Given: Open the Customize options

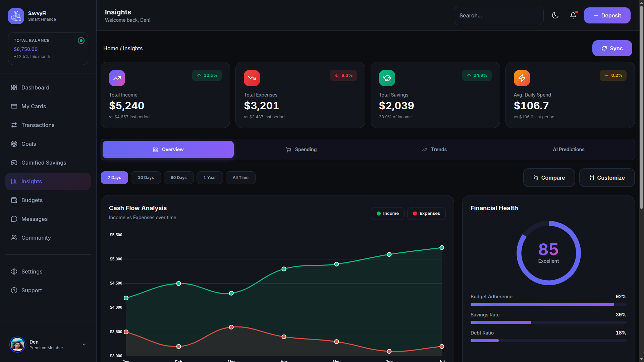Looking at the screenshot, I should (607, 178).
